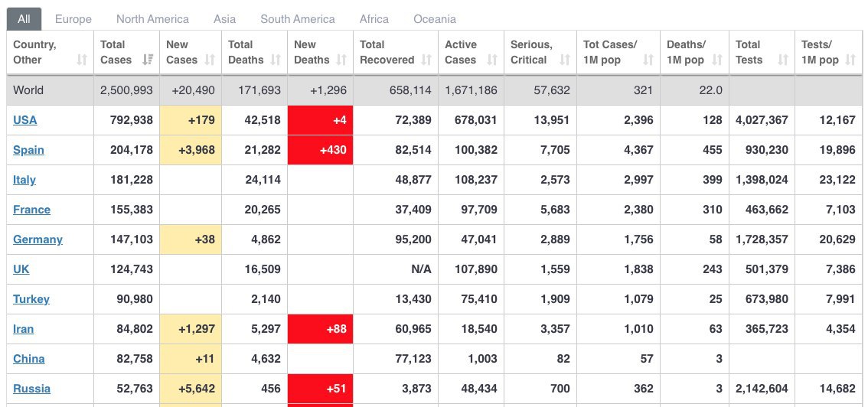Image resolution: width=868 pixels, height=407 pixels.
Task: Click Iran new deaths +88 cell
Action: [320, 329]
